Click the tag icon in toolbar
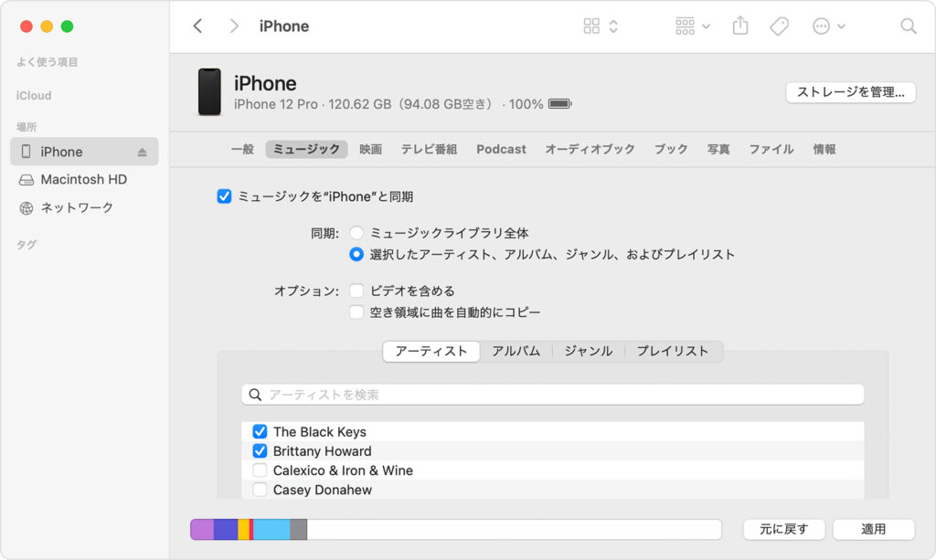 779,26
